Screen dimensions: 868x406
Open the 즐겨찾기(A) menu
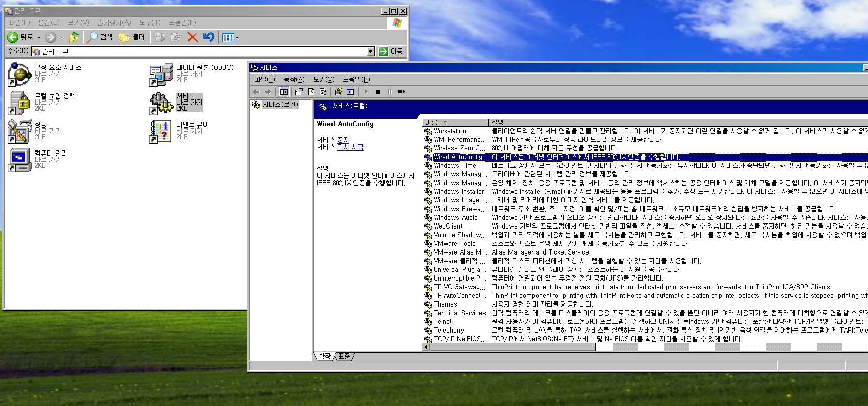coord(114,22)
